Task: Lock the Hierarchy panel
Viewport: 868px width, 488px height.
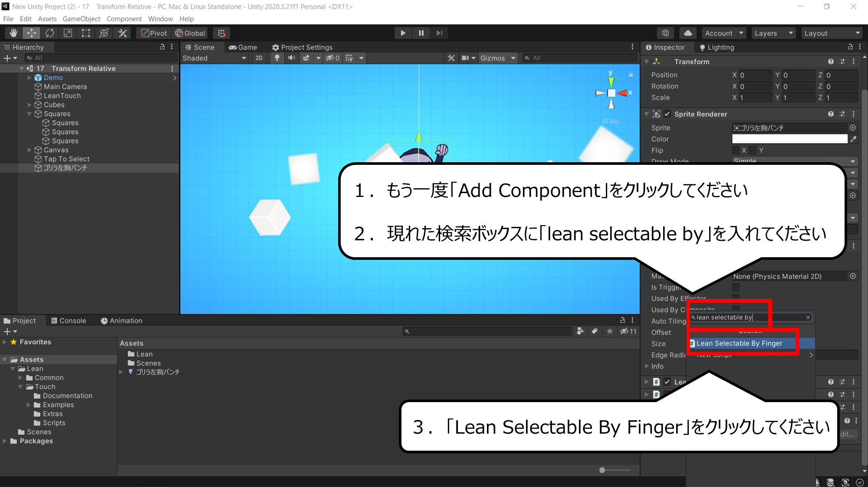Action: point(162,47)
